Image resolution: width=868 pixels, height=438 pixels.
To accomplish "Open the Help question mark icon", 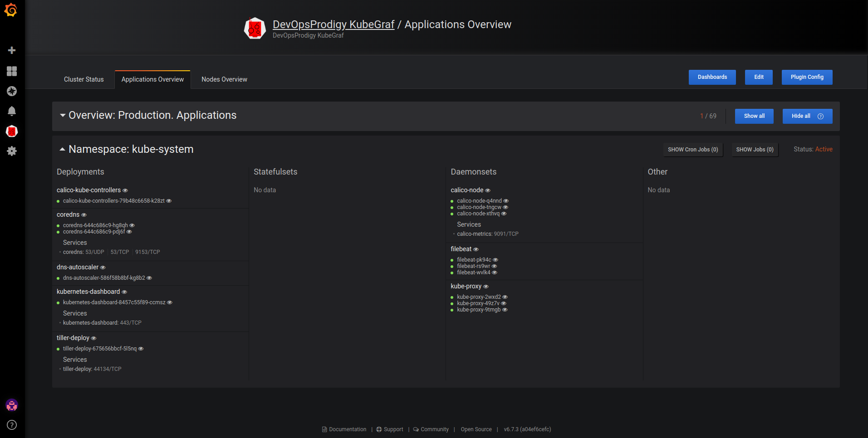I will click(12, 425).
